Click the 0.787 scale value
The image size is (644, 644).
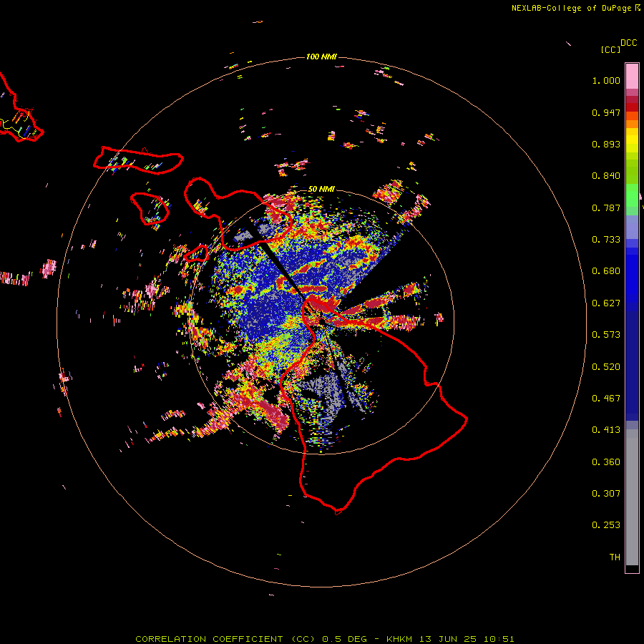[x=606, y=208]
